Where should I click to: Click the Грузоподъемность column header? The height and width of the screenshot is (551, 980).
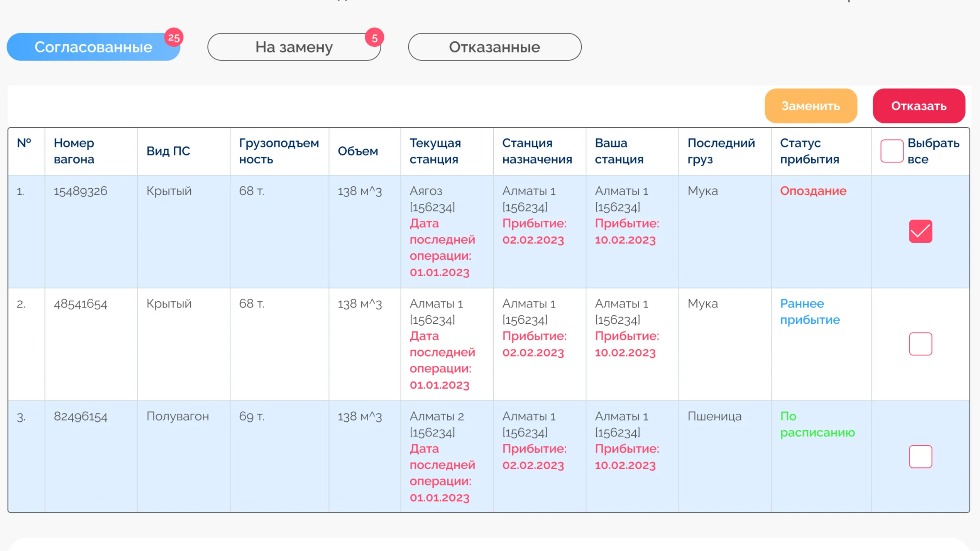(279, 151)
